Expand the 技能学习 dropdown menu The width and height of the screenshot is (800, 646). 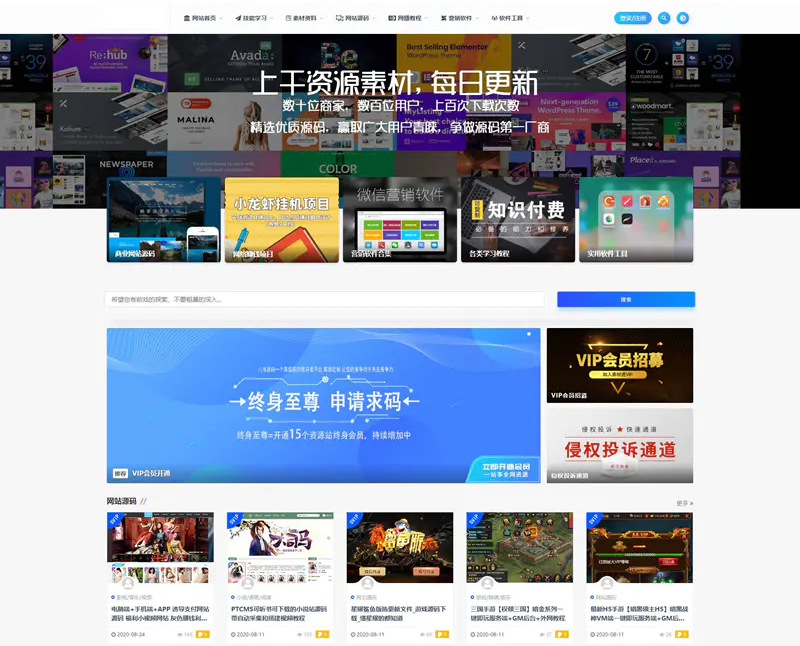point(254,18)
